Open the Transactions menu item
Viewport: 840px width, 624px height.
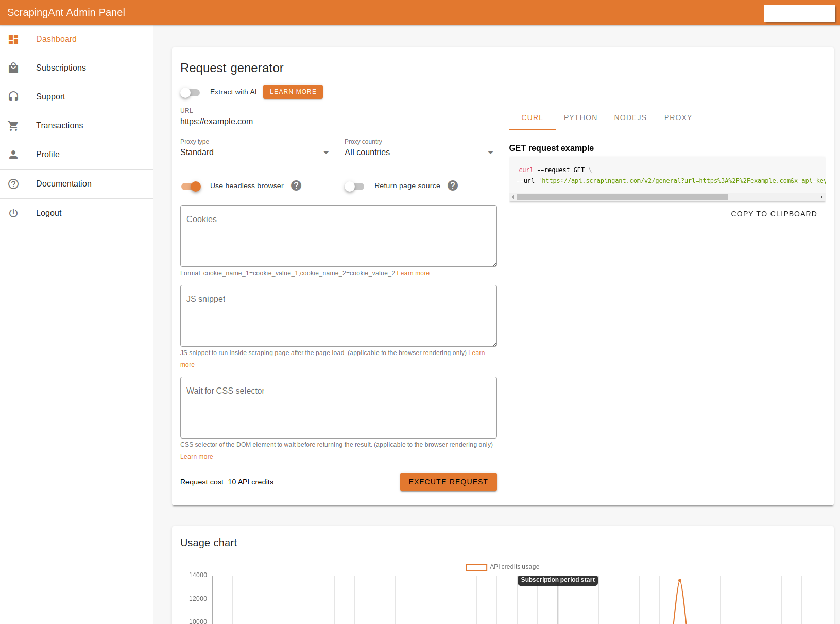click(77, 126)
